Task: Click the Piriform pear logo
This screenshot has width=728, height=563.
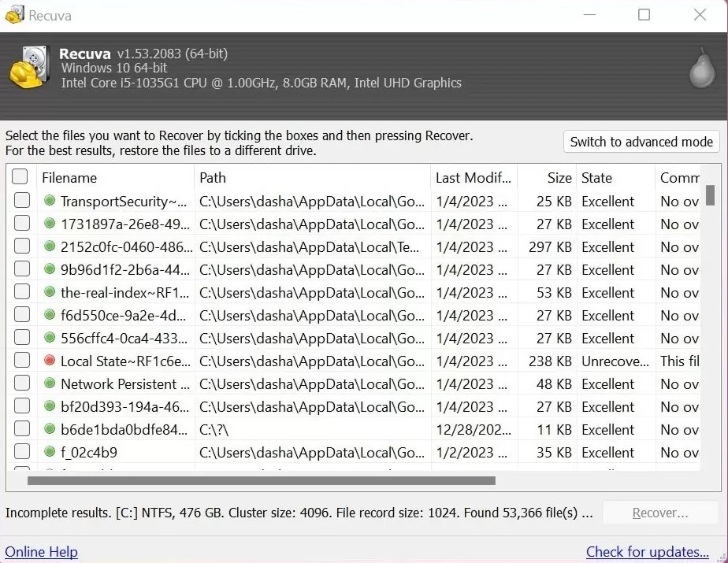Action: (702, 68)
